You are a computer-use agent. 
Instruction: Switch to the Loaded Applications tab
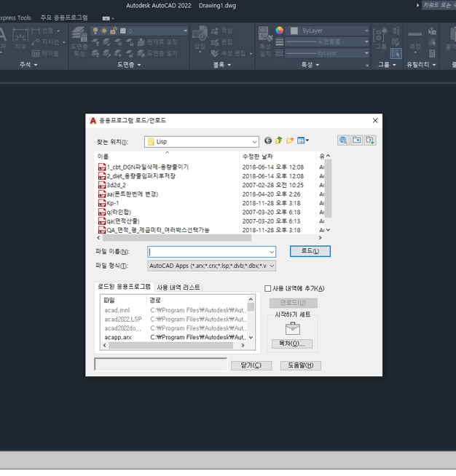[x=124, y=287]
